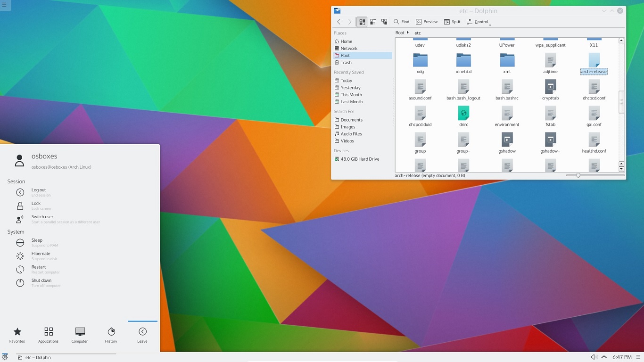Toggle the Preview option in Dolphin toolbar
Viewport: 644px width, 362px height.
click(427, 22)
